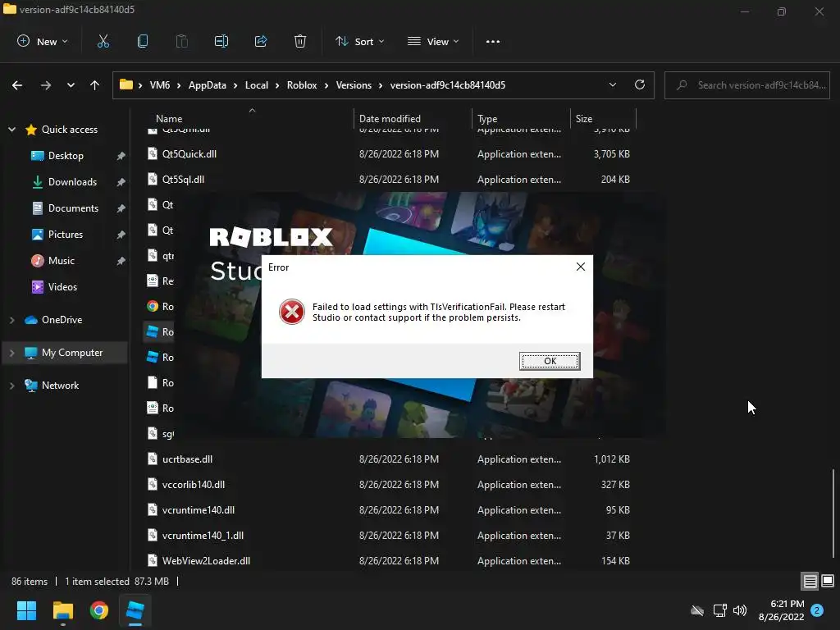Screen dimensions: 840x630
Task: Switch to the large thumbnails view icon
Action: coord(828,582)
